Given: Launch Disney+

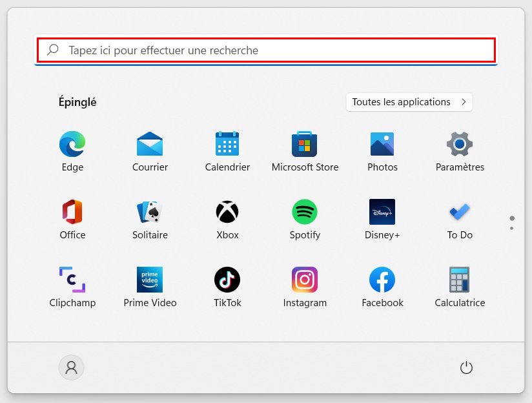Looking at the screenshot, I should click(x=382, y=220).
